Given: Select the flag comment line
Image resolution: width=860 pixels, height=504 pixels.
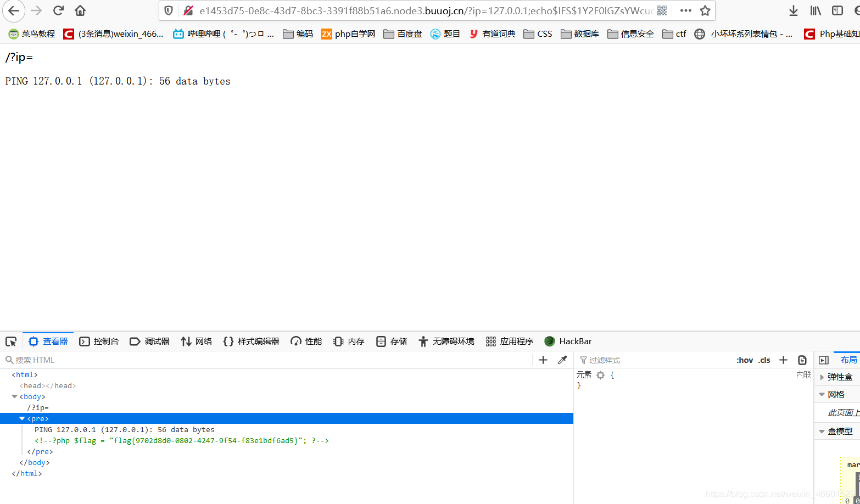Looking at the screenshot, I should coord(182,440).
